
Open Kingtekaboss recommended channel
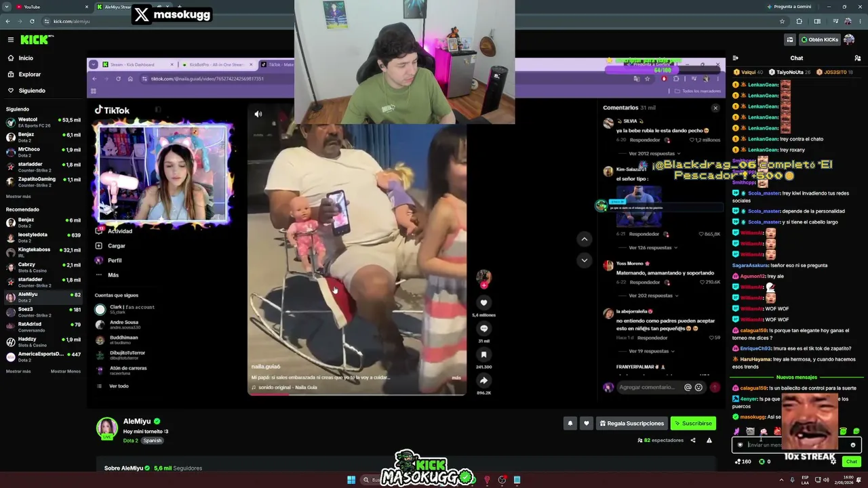[43, 252]
